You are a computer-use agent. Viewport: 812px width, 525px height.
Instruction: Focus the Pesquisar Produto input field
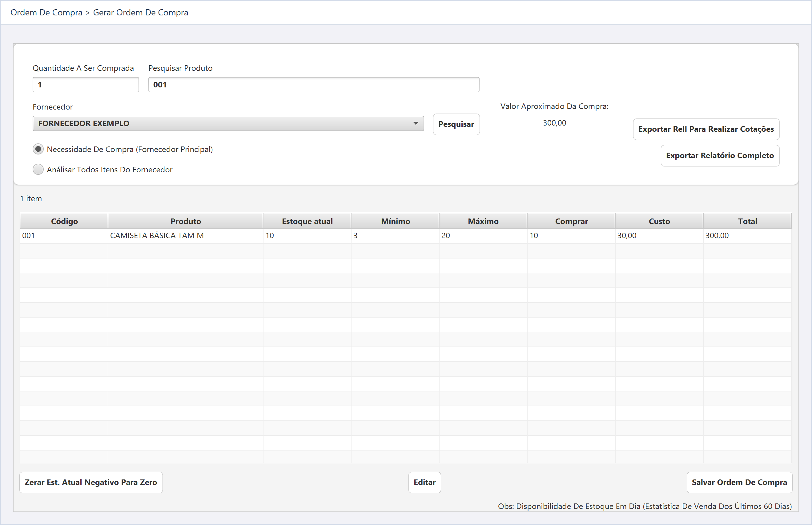tap(314, 85)
